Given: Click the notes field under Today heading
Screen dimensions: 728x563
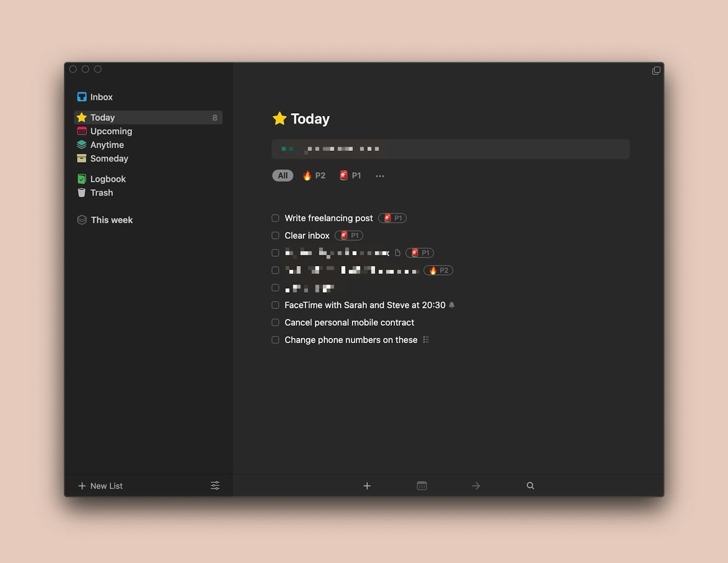Looking at the screenshot, I should 450,149.
